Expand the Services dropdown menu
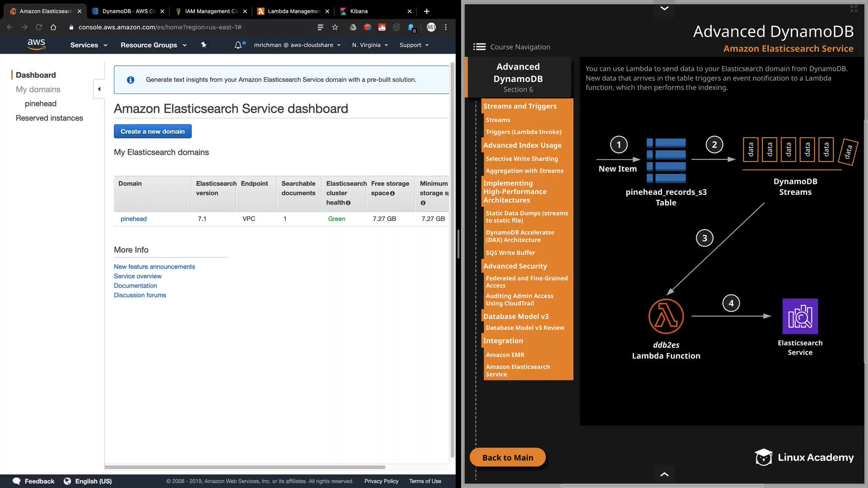The image size is (868, 488). (89, 45)
